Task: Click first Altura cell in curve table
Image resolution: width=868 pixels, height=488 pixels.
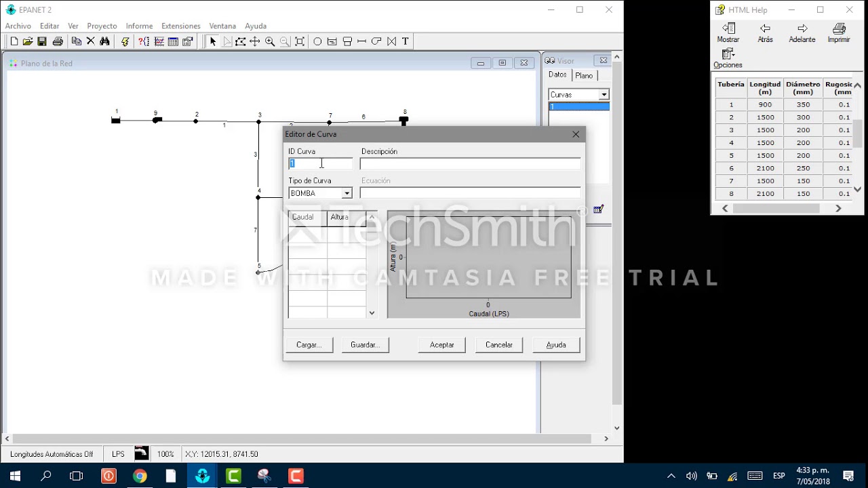Action: [x=347, y=233]
